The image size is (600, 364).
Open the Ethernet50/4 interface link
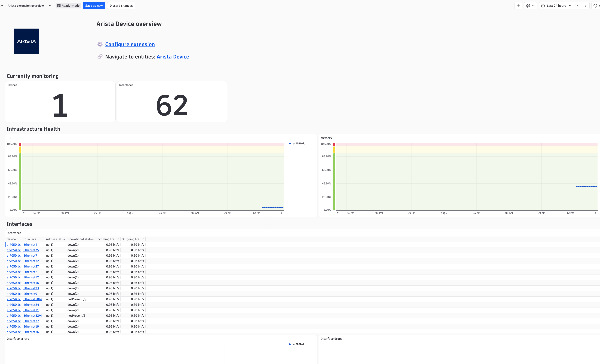pyautogui.click(x=32, y=299)
